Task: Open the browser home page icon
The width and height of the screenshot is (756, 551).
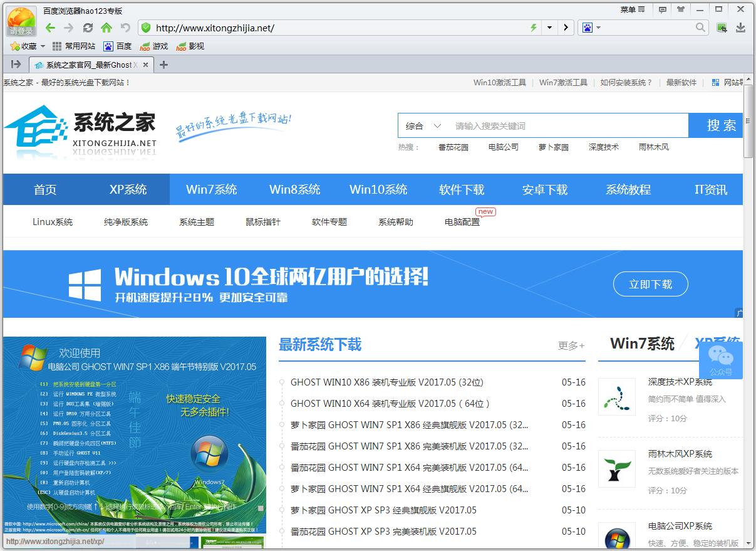Action: [x=106, y=28]
